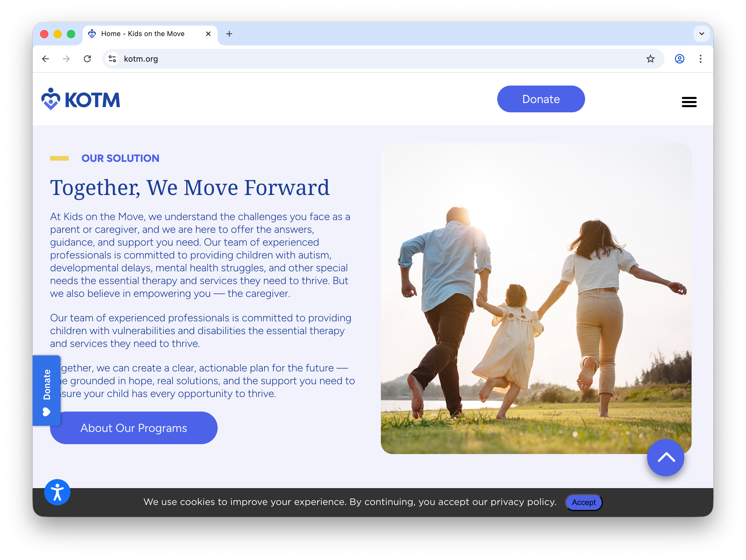Open a new browser tab

point(230,34)
